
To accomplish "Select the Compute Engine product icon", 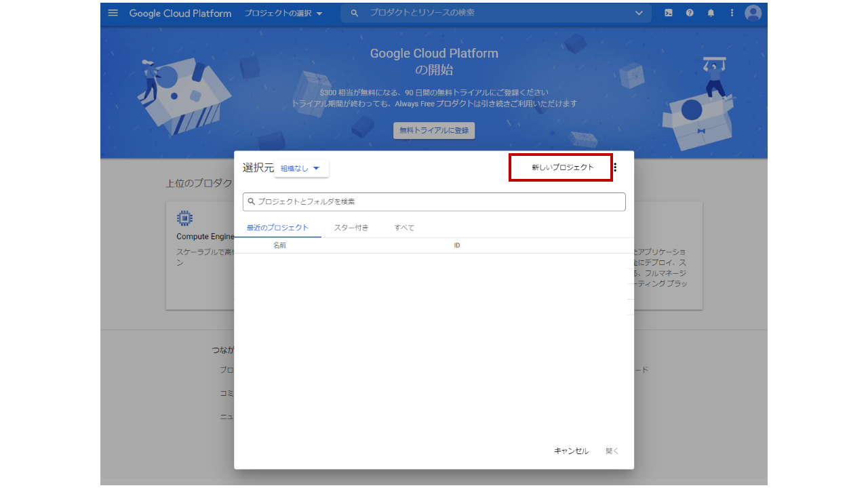I will coord(184,218).
